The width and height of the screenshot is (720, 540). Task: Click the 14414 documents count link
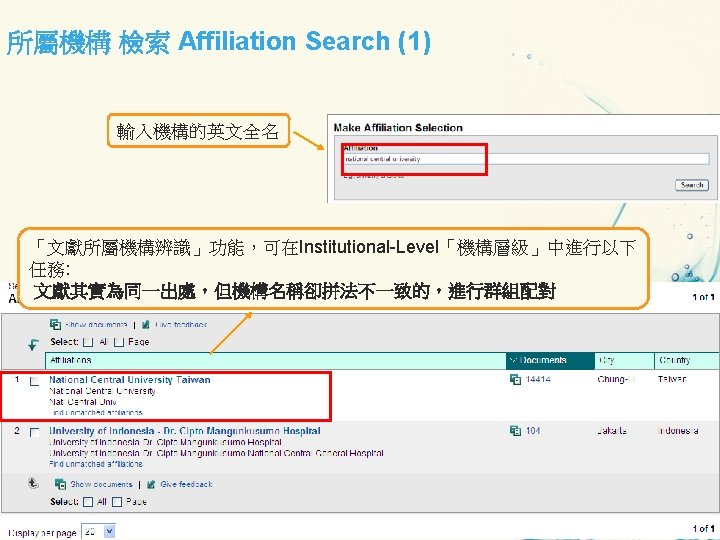pos(538,379)
